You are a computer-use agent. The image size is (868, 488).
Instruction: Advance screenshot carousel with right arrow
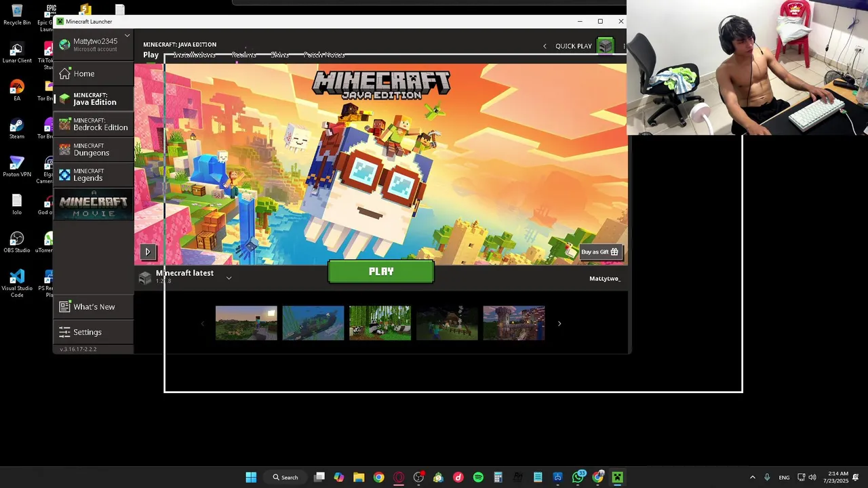[559, 323]
